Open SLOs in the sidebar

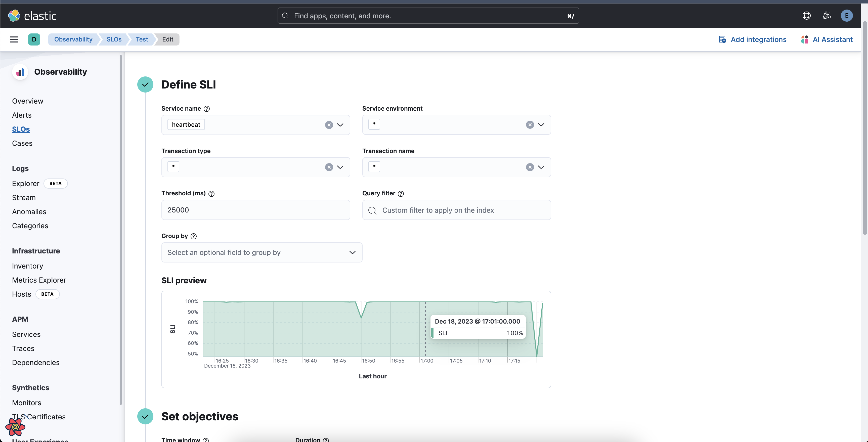click(x=21, y=129)
